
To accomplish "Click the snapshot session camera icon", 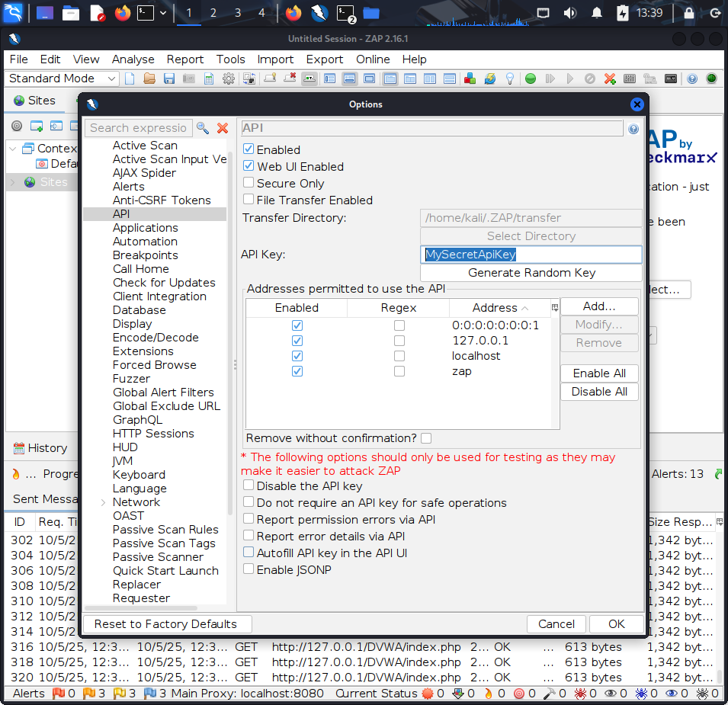I will tap(189, 79).
